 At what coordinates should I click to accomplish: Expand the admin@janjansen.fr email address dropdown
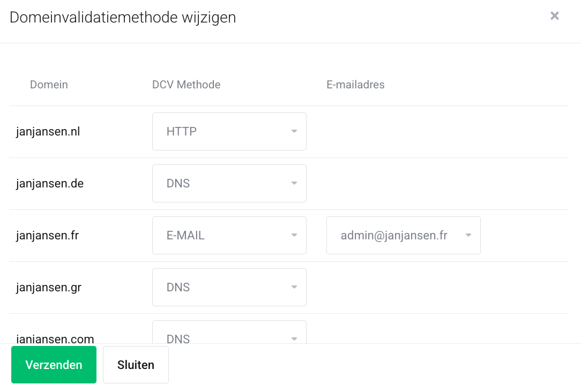coord(403,235)
